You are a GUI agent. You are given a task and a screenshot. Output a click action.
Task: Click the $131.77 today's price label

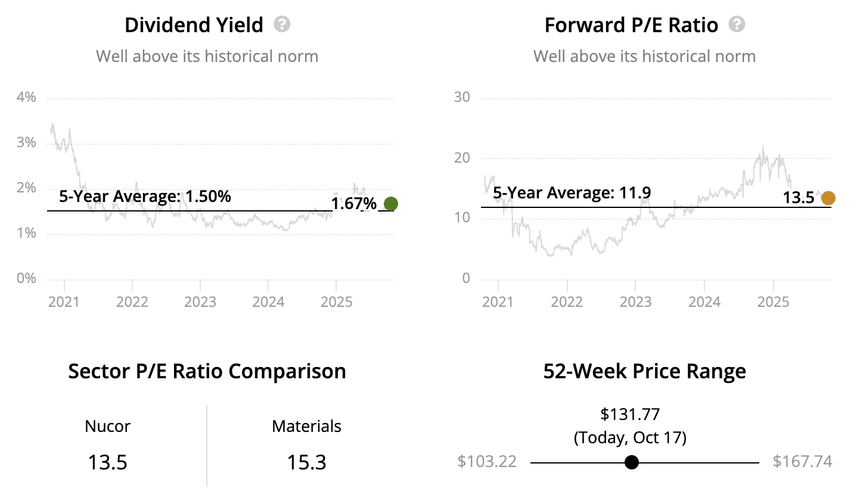[x=630, y=414]
